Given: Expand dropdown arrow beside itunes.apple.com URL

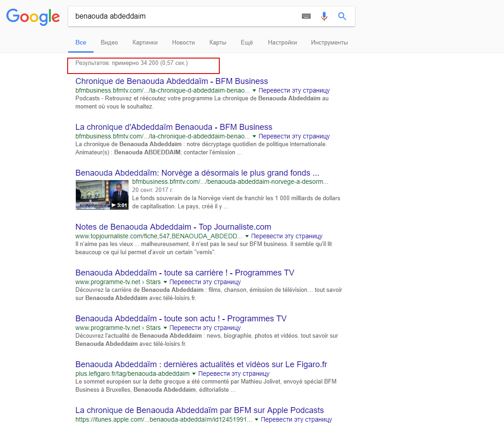Looking at the screenshot, I should coord(256,420).
